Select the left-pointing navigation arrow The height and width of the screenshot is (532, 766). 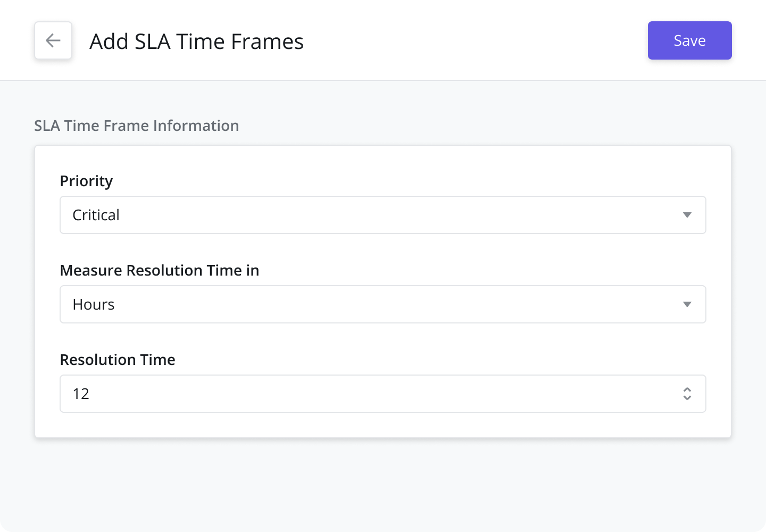[53, 40]
